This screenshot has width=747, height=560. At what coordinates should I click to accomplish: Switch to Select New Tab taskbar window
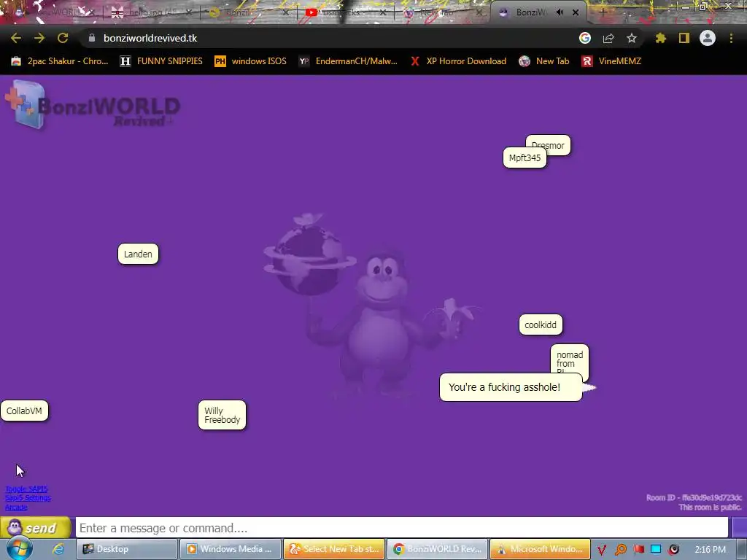pos(333,549)
